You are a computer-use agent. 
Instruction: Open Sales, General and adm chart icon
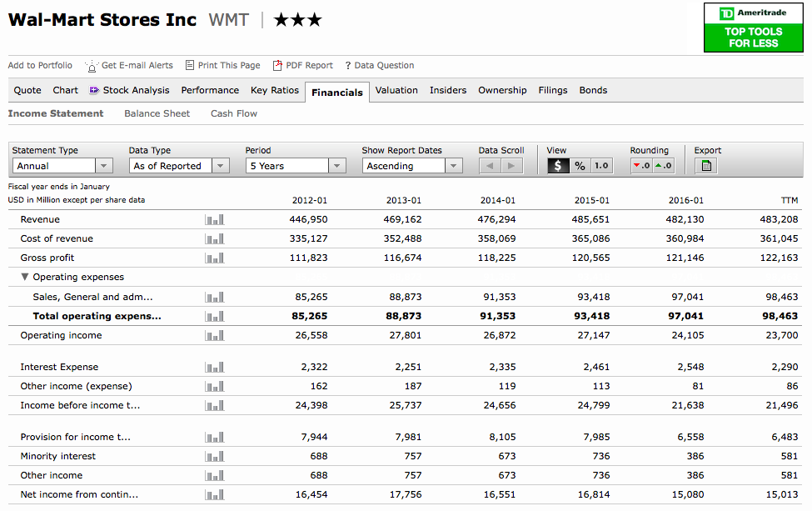point(214,298)
